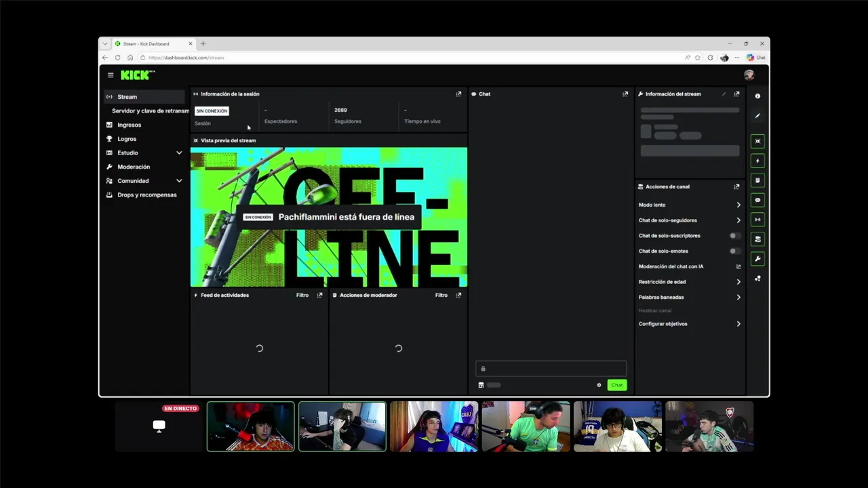Pop out Información del stream panel
The image size is (868, 488).
(736, 94)
